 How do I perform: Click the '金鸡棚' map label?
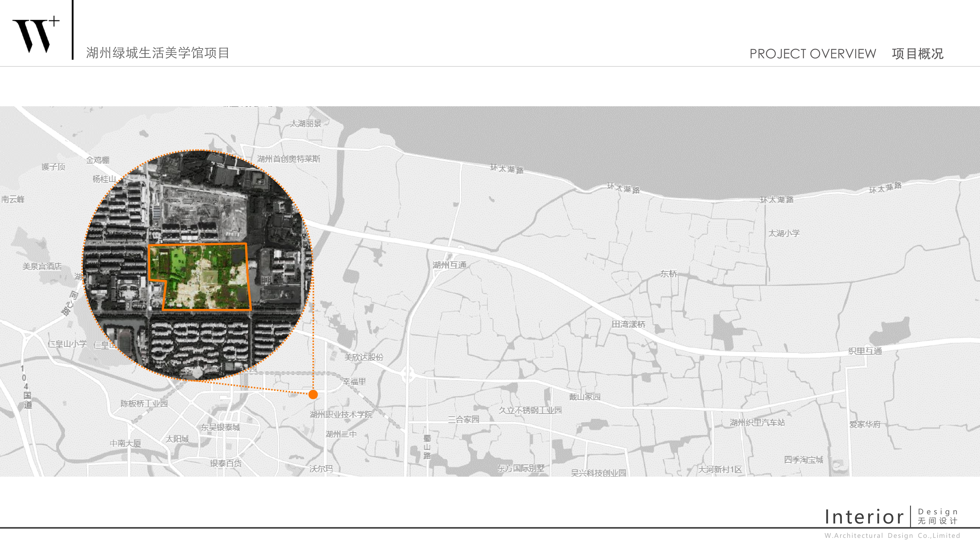point(98,160)
